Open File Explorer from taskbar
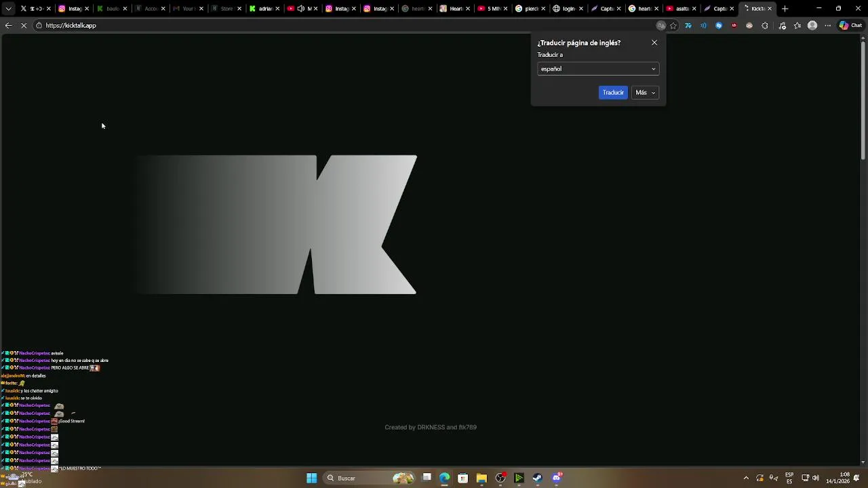The image size is (868, 488). pyautogui.click(x=481, y=478)
